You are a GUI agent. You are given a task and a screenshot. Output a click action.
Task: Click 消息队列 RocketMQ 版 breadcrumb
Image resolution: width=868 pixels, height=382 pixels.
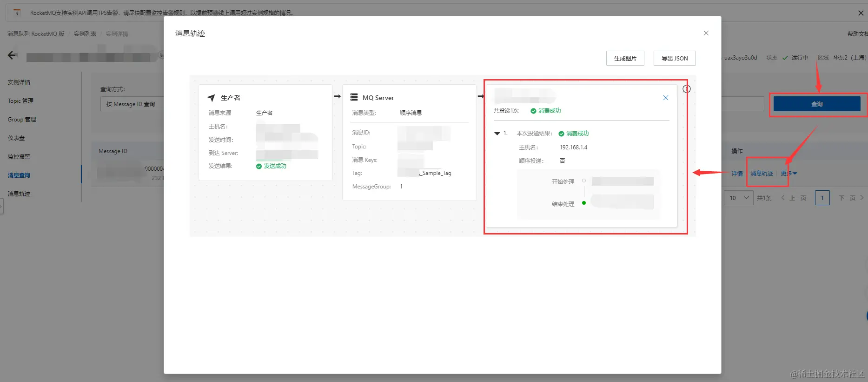pyautogui.click(x=36, y=34)
